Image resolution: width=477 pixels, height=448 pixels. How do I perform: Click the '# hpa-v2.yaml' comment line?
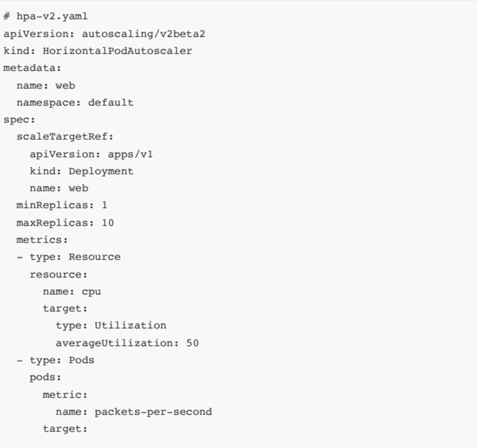tap(45, 17)
